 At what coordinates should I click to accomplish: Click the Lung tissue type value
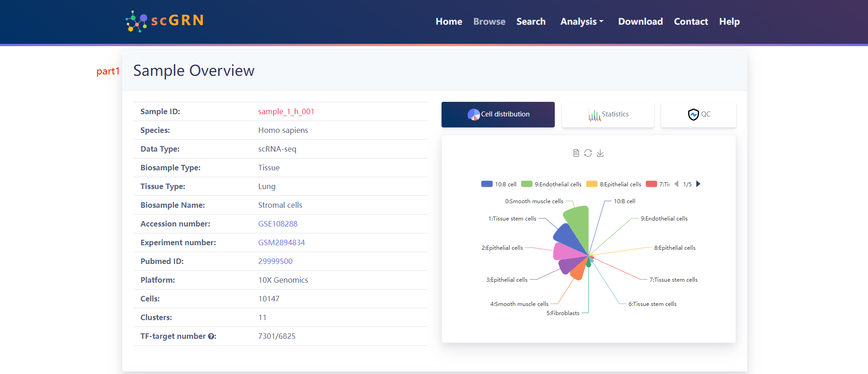coord(267,186)
